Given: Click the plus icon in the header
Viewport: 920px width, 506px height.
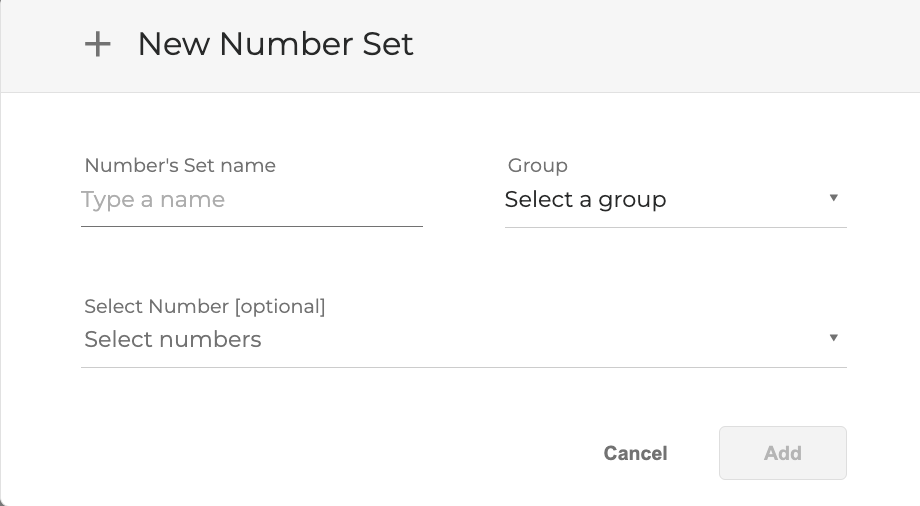Looking at the screenshot, I should click(97, 45).
